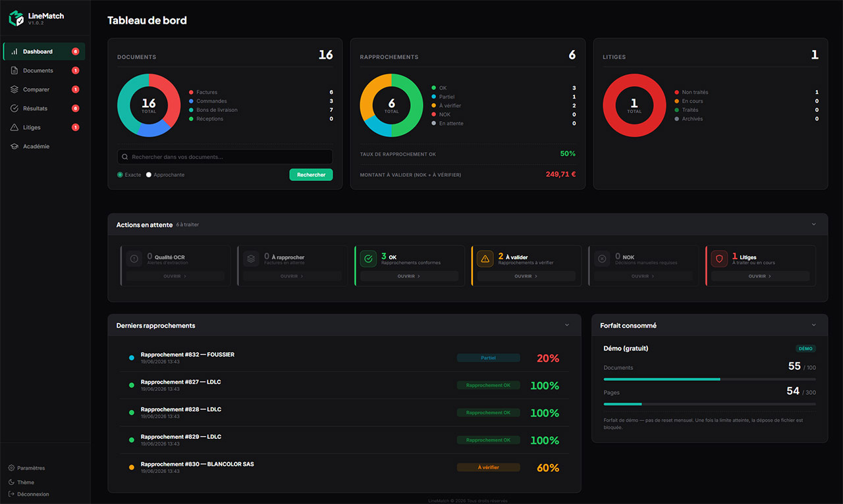Open the Académie graduation cap icon
Screen dimensions: 843x504
(14, 147)
